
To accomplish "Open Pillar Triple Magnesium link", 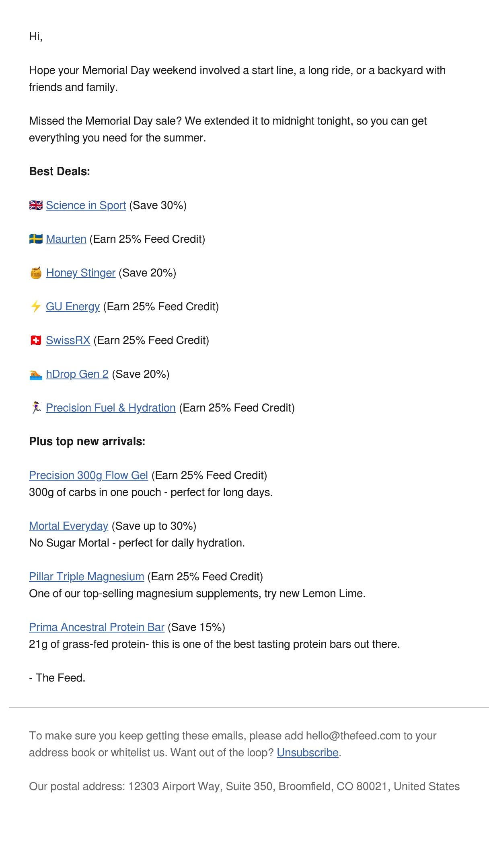I will (86, 577).
